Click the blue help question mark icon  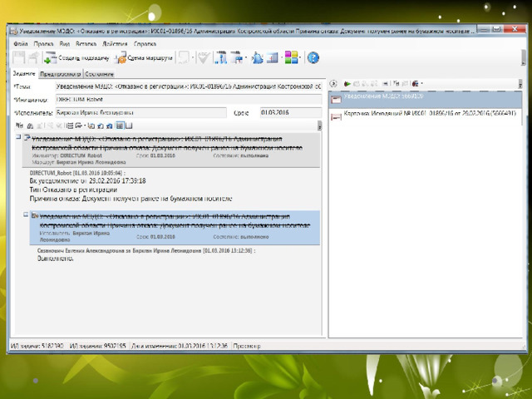[x=313, y=57]
